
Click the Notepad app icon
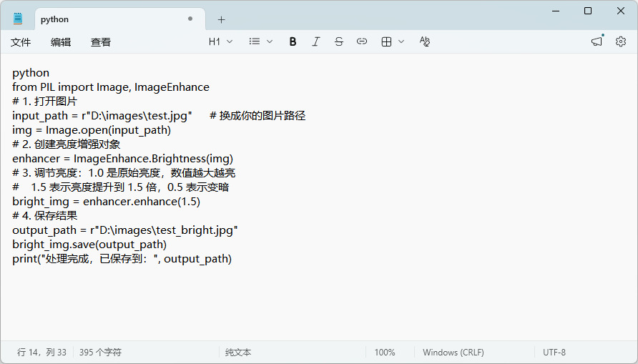pos(17,19)
